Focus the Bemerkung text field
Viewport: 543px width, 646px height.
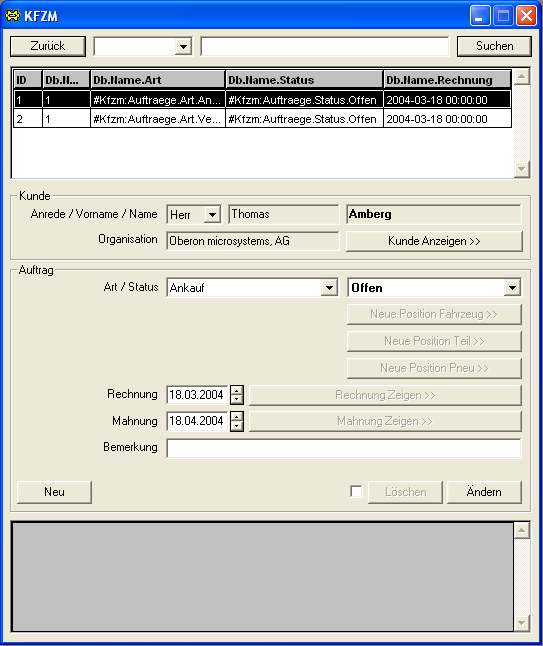[x=344, y=448]
